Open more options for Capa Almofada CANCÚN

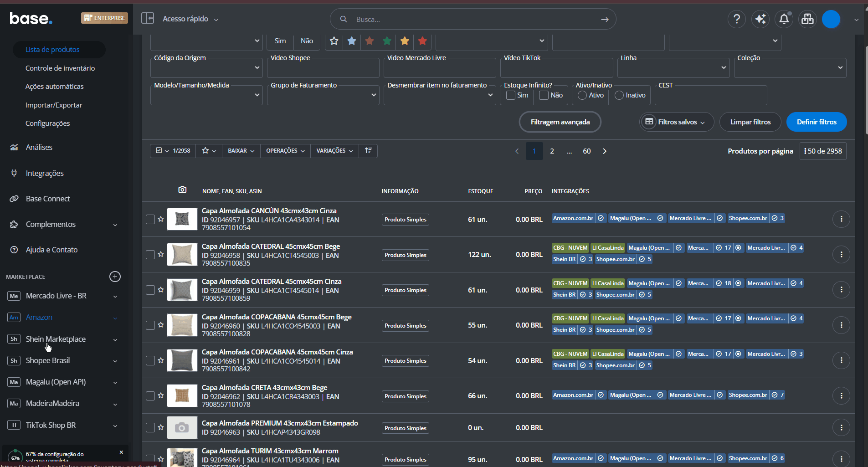click(841, 219)
